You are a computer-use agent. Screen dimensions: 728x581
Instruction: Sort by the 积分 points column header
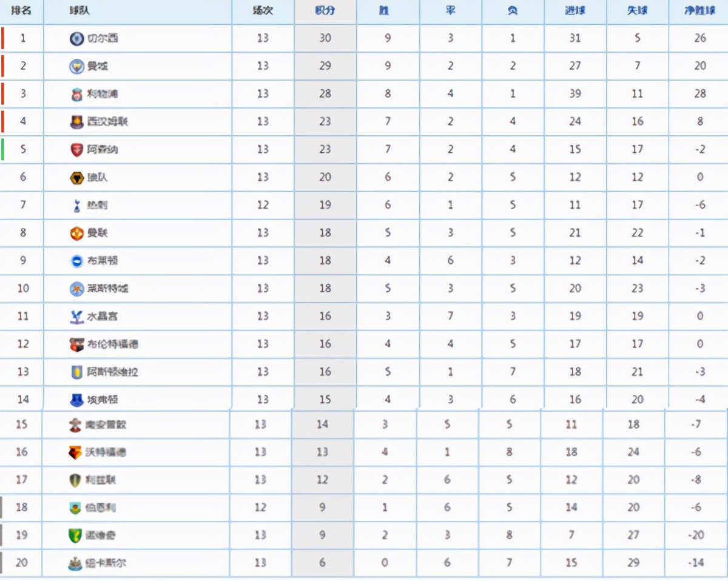[x=325, y=12]
